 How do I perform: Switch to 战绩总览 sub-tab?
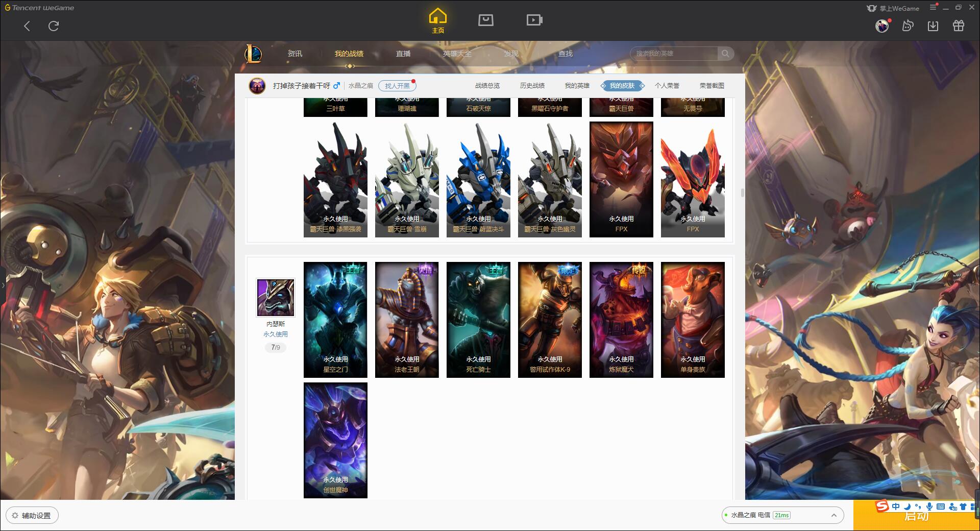pyautogui.click(x=487, y=86)
